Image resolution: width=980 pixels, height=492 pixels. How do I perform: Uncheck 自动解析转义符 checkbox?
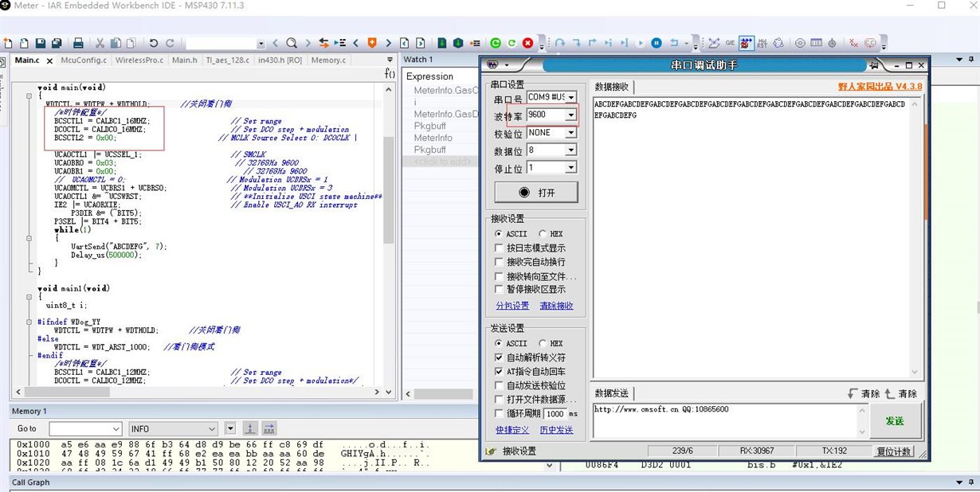(499, 357)
